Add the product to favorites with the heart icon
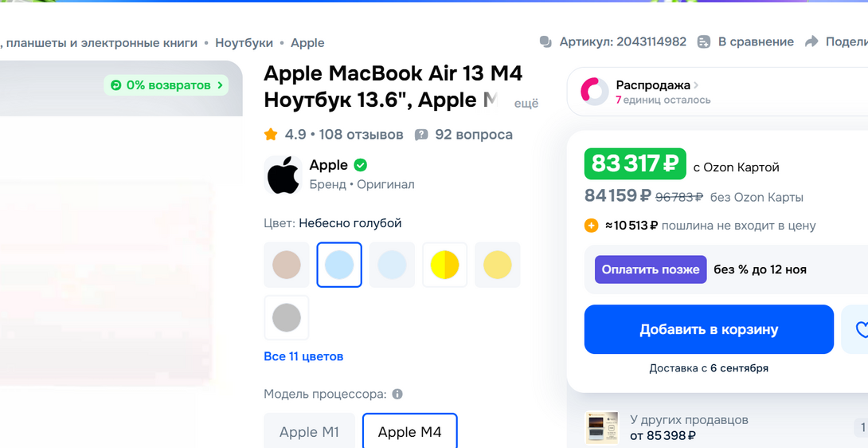 coord(860,329)
